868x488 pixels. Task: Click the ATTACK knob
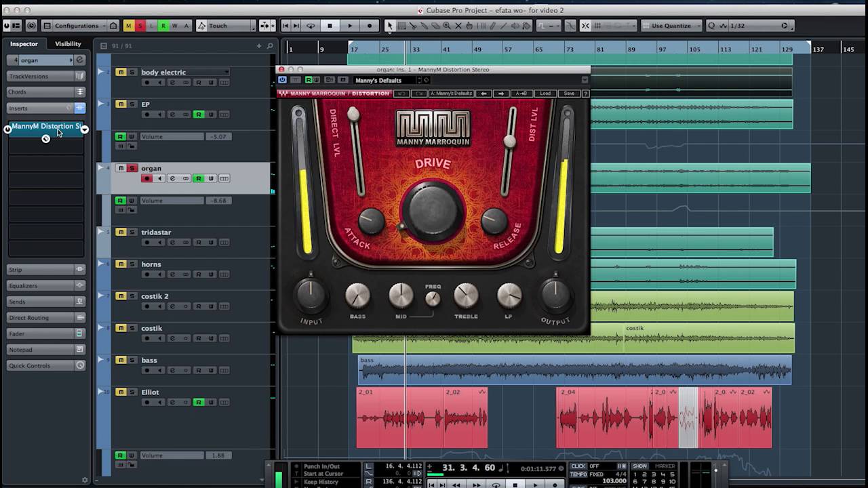[371, 220]
